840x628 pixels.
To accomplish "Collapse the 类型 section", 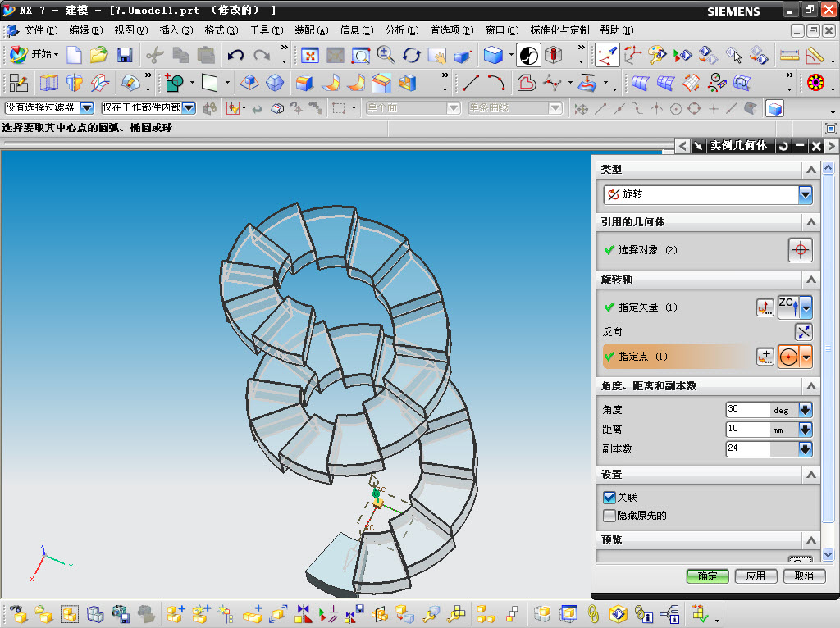I will point(811,170).
